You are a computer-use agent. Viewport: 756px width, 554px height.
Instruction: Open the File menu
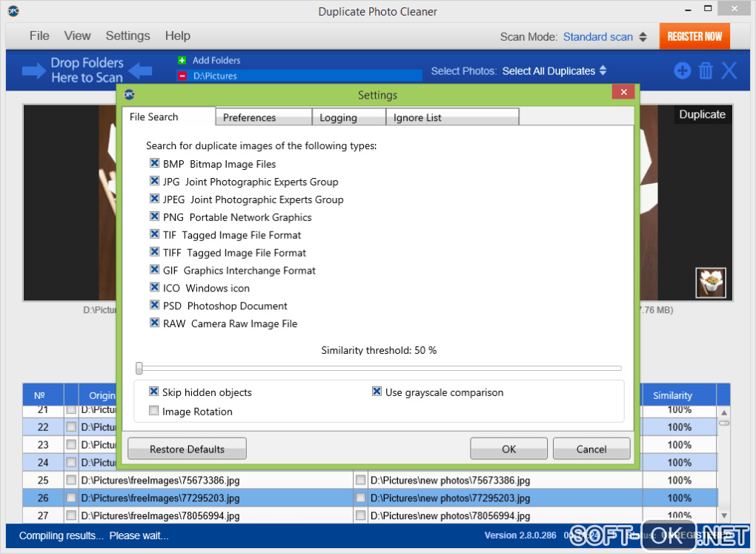39,36
